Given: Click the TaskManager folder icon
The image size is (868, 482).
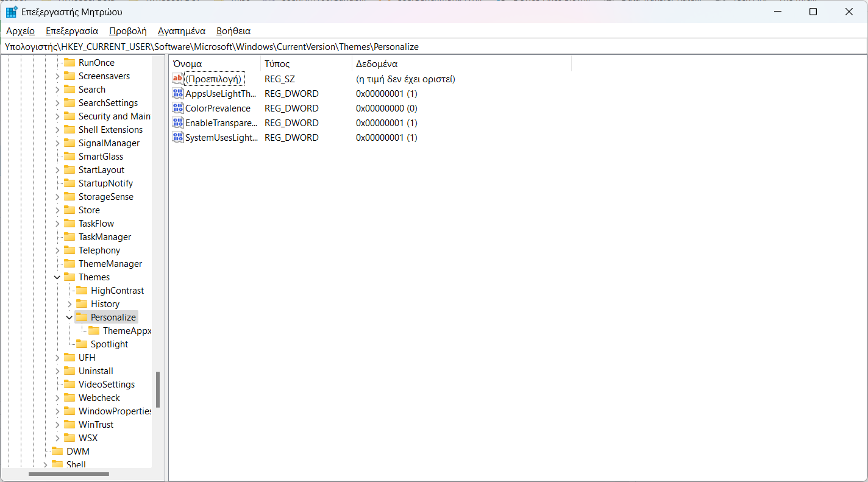Looking at the screenshot, I should pos(69,236).
